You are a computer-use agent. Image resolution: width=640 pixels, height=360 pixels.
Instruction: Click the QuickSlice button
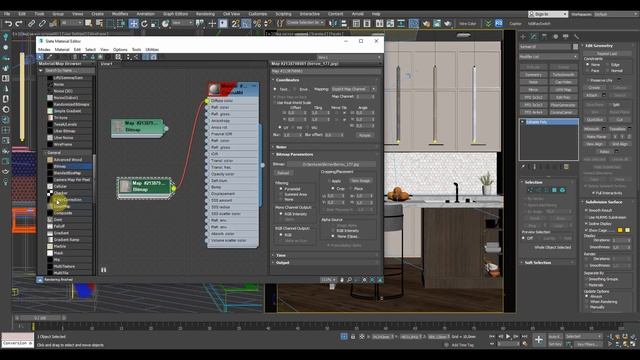tap(595, 120)
